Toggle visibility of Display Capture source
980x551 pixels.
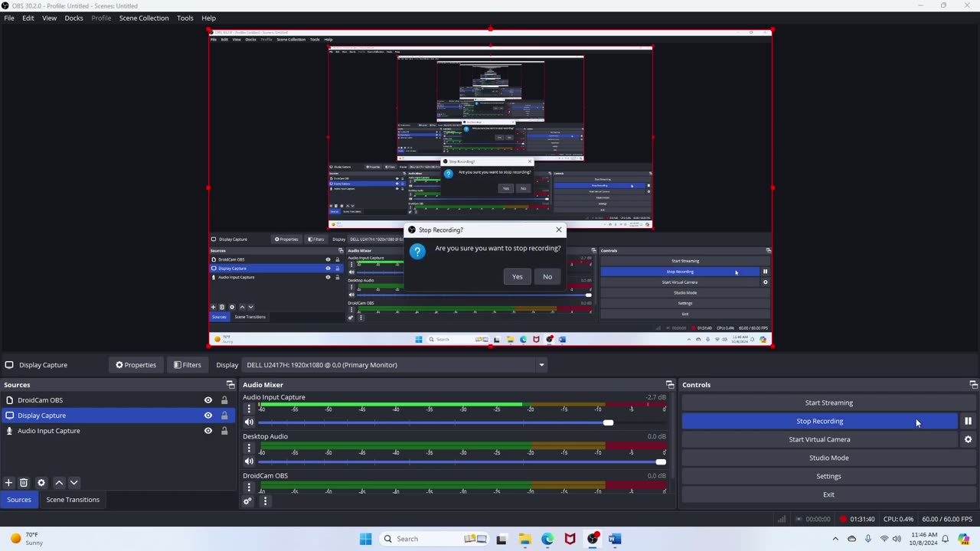tap(207, 416)
